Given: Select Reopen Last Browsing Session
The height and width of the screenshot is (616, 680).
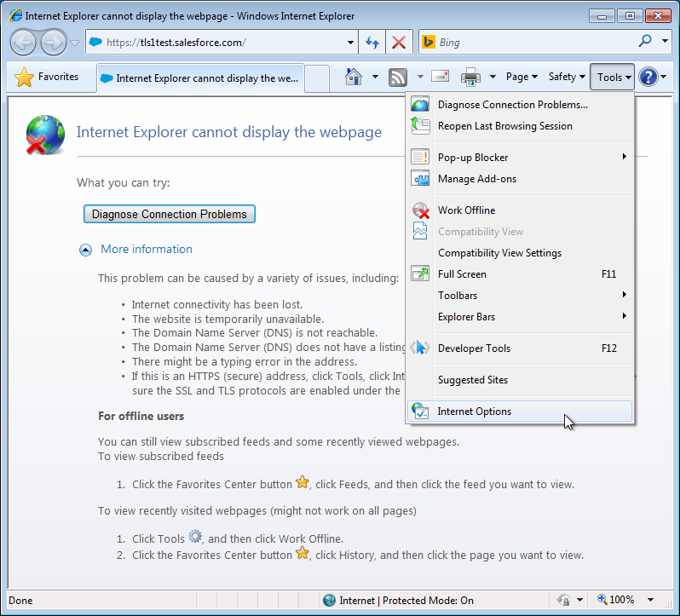Looking at the screenshot, I should (x=521, y=126).
